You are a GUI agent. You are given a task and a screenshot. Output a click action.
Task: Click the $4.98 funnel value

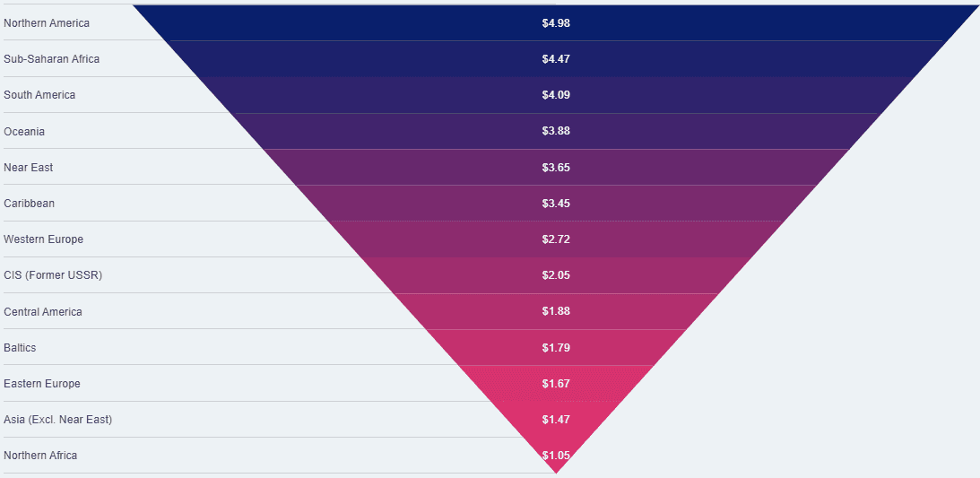point(556,23)
